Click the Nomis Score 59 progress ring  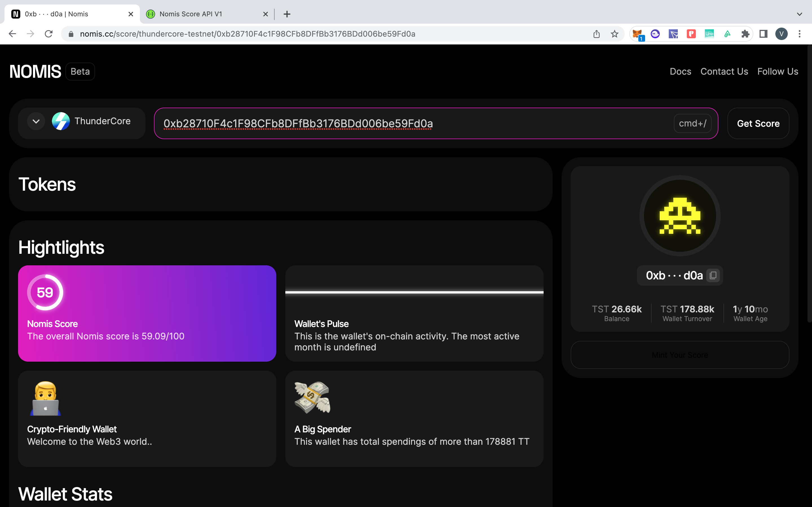(45, 292)
